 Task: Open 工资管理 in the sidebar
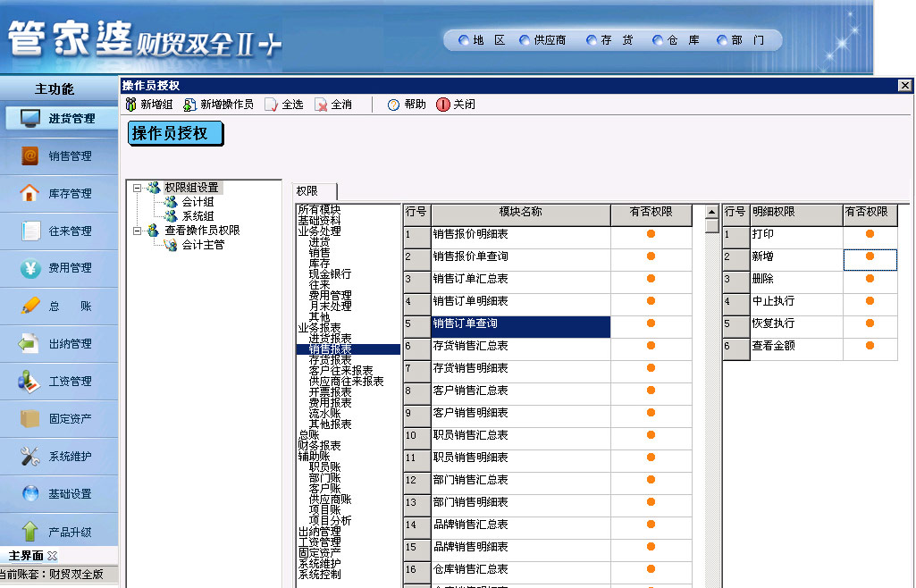coord(59,381)
